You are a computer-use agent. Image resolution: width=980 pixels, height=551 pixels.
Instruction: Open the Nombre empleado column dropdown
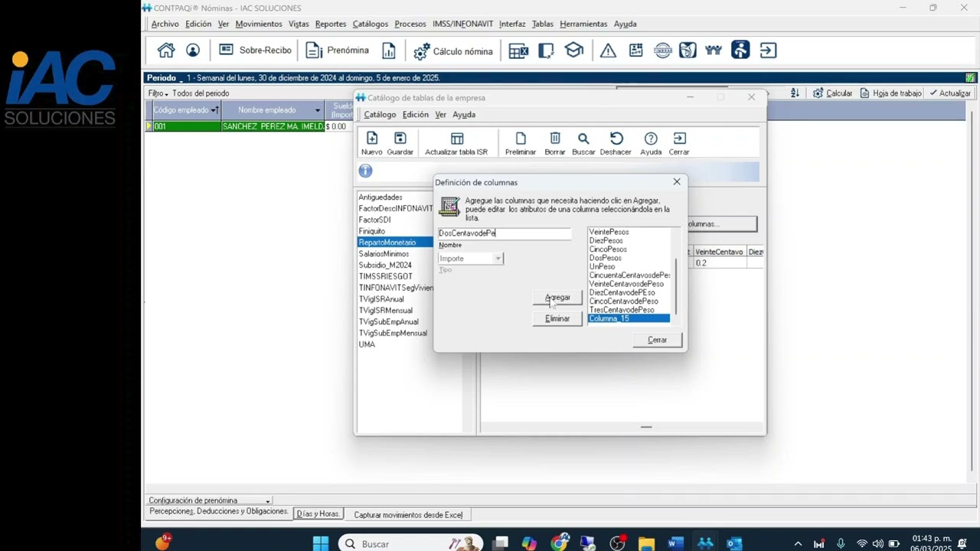tap(318, 110)
